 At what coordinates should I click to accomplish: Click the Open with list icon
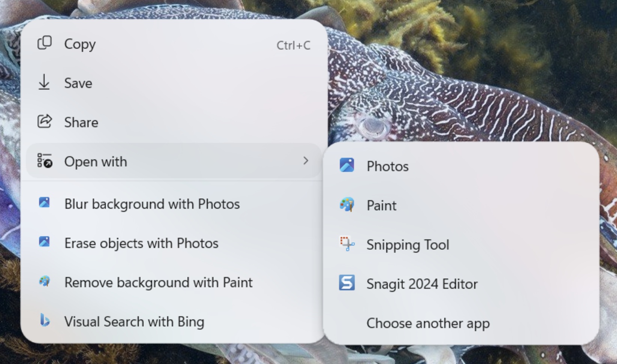45,161
